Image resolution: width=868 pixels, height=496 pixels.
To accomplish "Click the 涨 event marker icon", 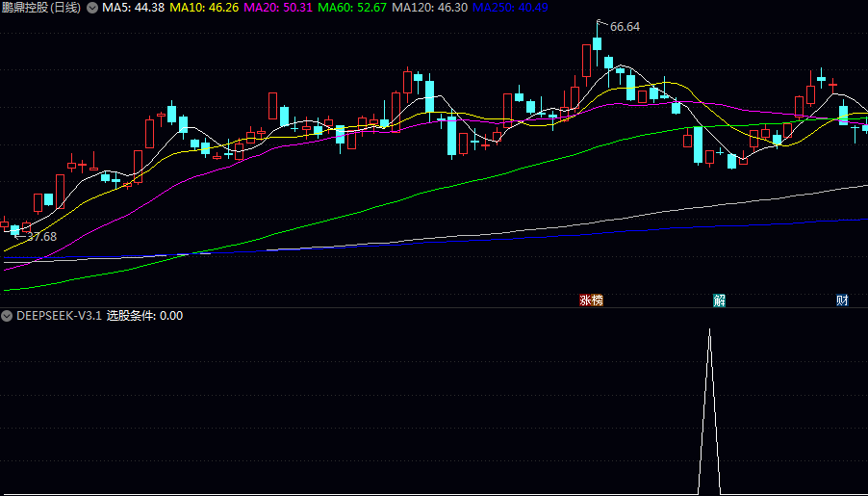I will click(585, 300).
